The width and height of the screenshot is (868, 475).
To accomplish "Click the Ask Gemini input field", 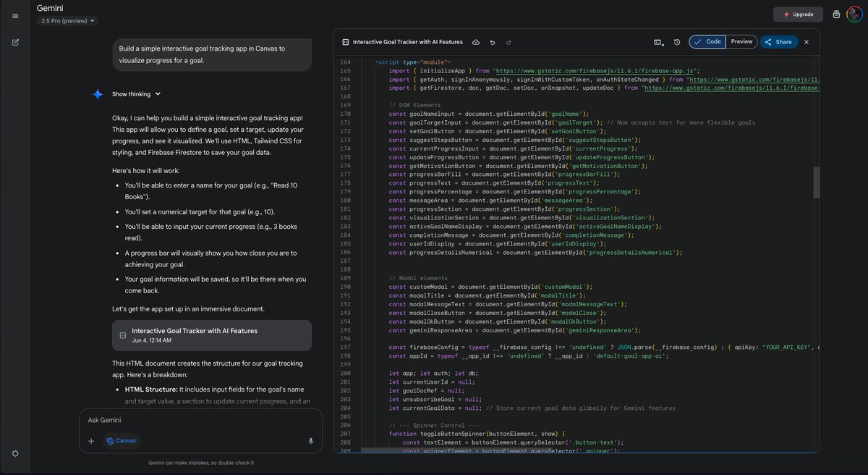I will 200,420.
